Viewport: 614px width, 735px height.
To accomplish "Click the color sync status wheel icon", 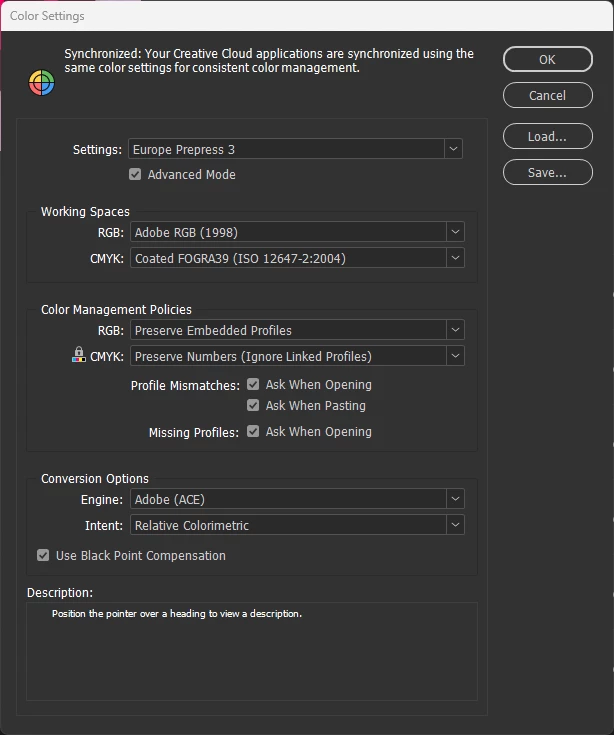I will [42, 83].
